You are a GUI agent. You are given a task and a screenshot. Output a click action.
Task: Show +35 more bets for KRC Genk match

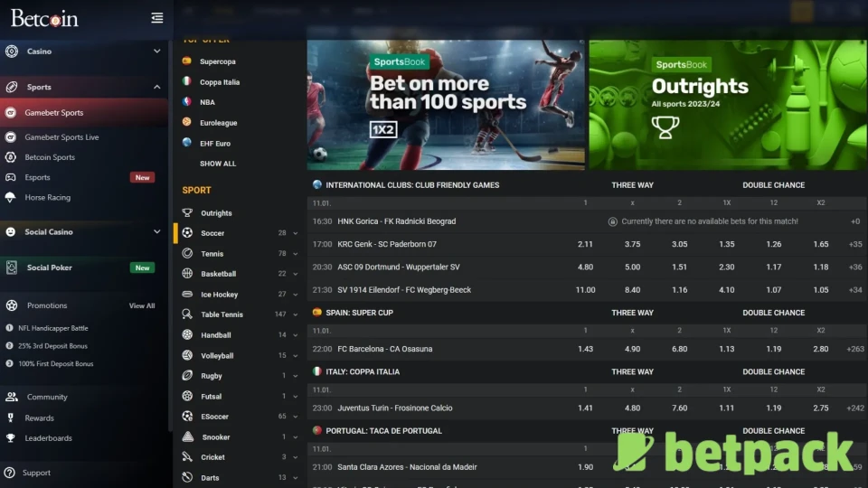coord(855,244)
